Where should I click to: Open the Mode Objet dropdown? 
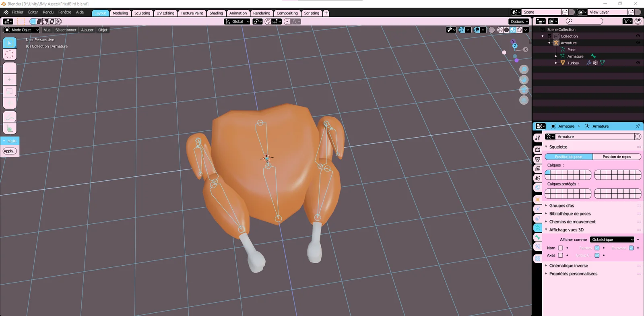pyautogui.click(x=21, y=30)
